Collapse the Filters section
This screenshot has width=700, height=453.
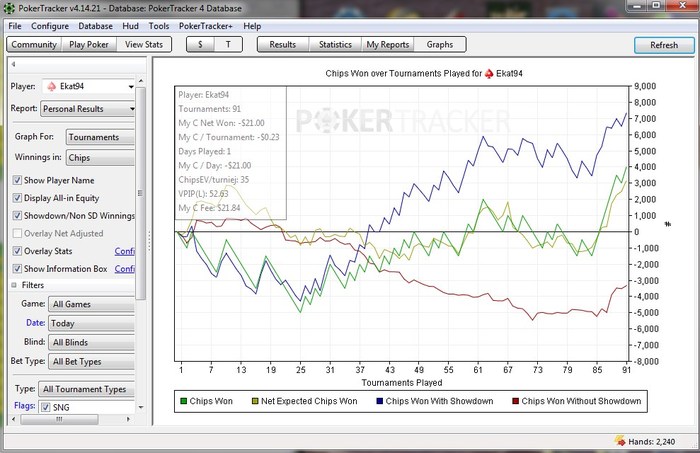(14, 285)
